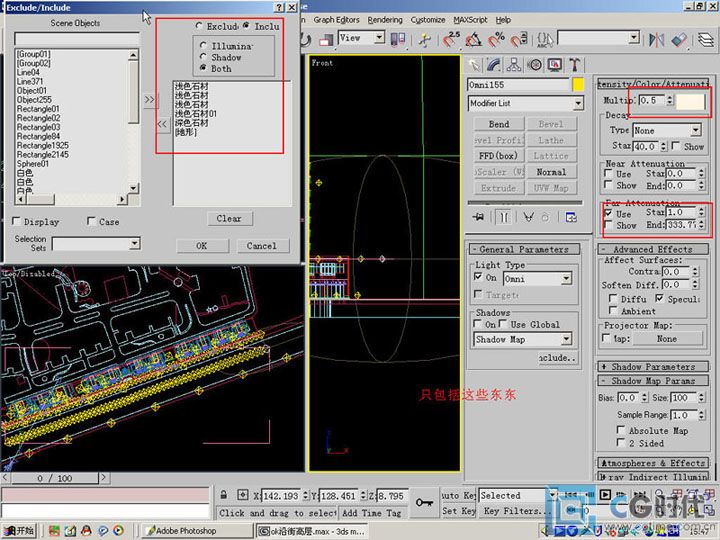Viewport: 720px width, 540px height.
Task: Toggle Light Type On checkbox
Action: point(478,277)
